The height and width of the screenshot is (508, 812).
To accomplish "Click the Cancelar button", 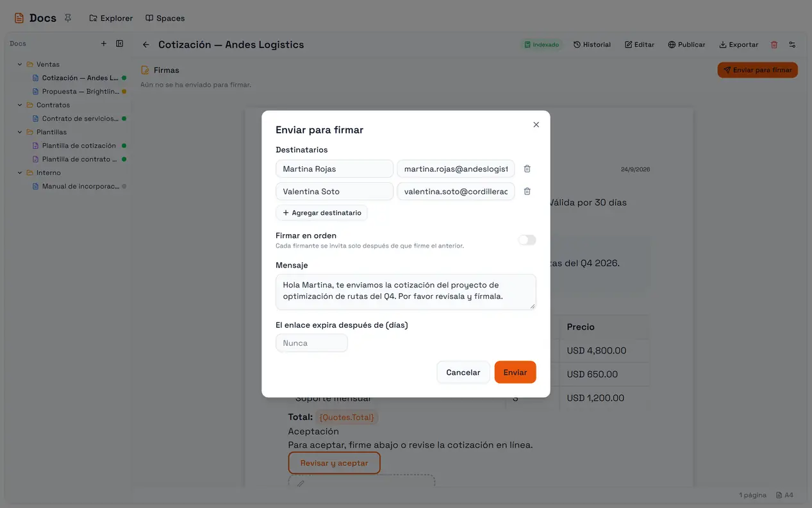I will (463, 373).
